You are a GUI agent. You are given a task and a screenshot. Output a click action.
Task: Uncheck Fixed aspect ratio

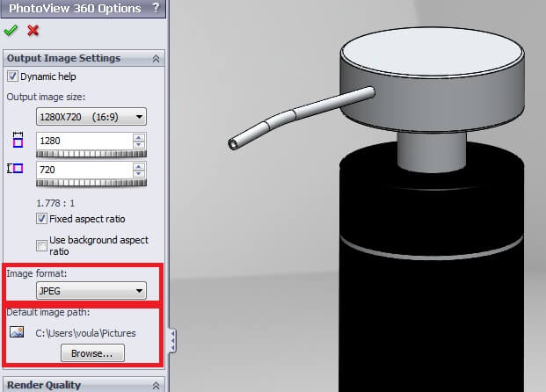[41, 219]
